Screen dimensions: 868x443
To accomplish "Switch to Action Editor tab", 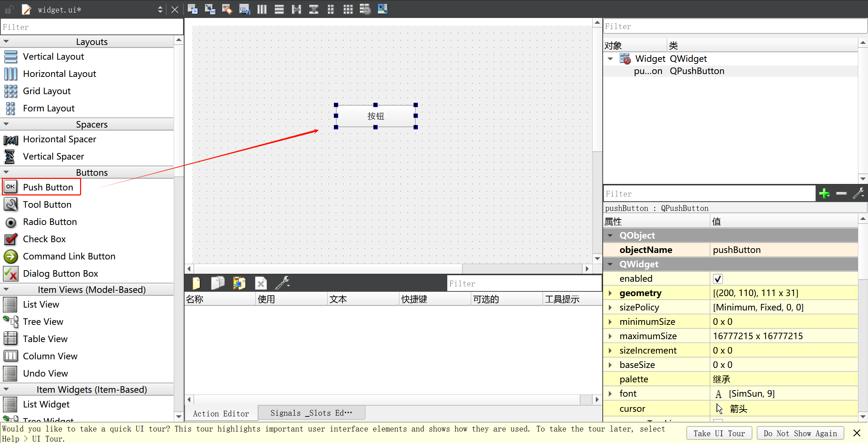I will (x=221, y=414).
